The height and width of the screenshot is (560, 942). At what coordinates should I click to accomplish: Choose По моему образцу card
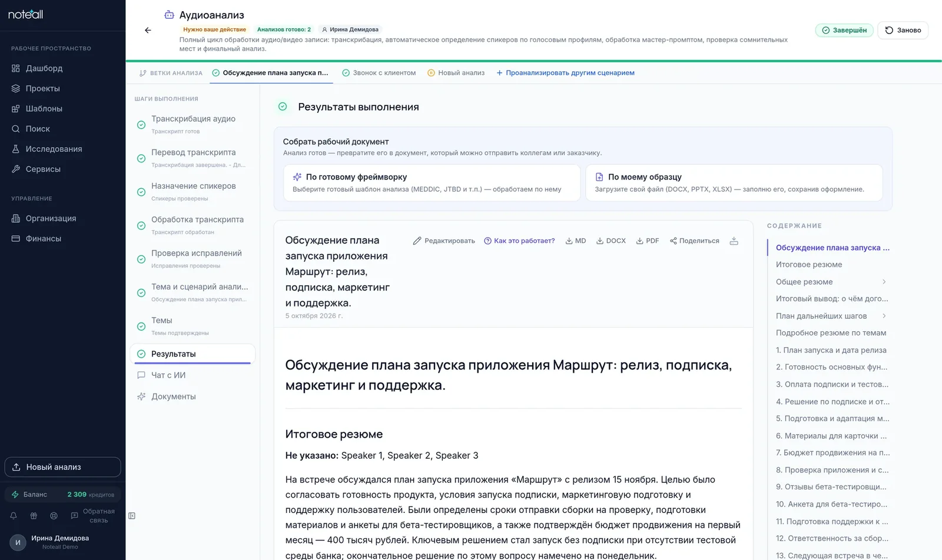coord(734,182)
